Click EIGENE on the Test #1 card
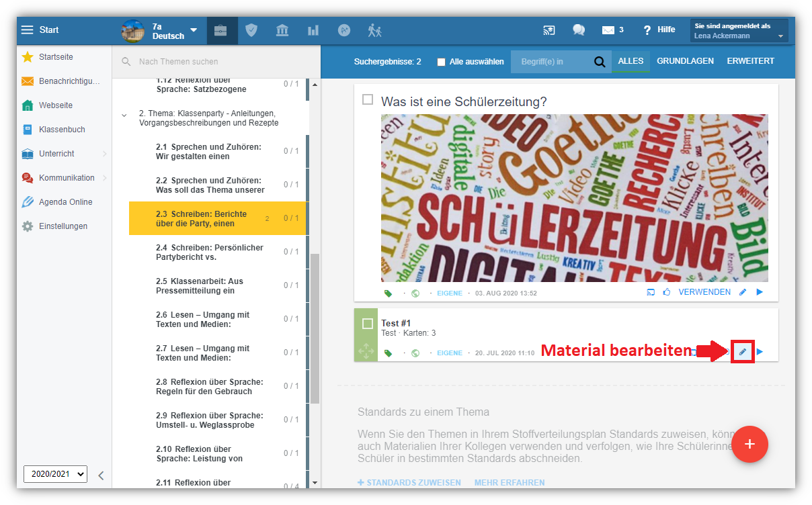 pos(450,353)
